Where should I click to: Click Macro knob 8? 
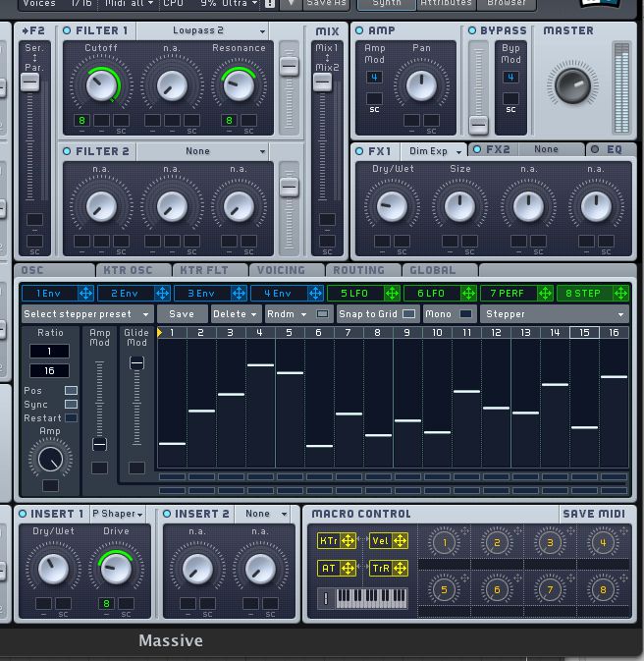pyautogui.click(x=603, y=589)
